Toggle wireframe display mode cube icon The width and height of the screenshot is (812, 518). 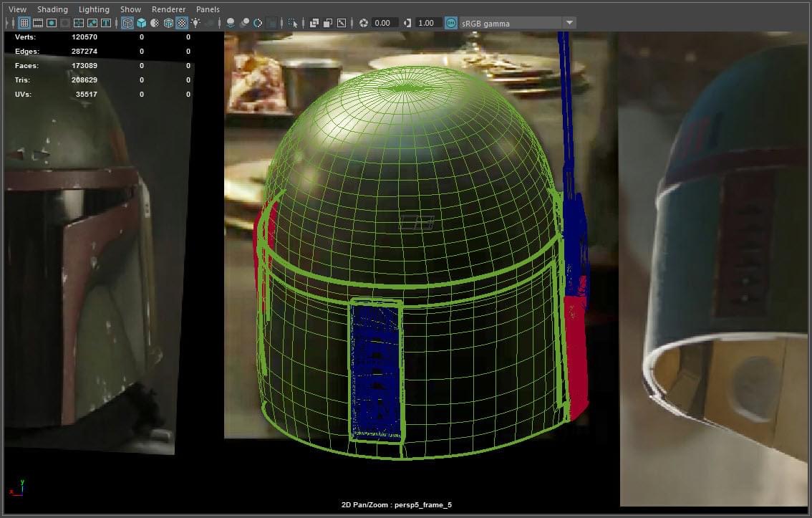point(127,23)
